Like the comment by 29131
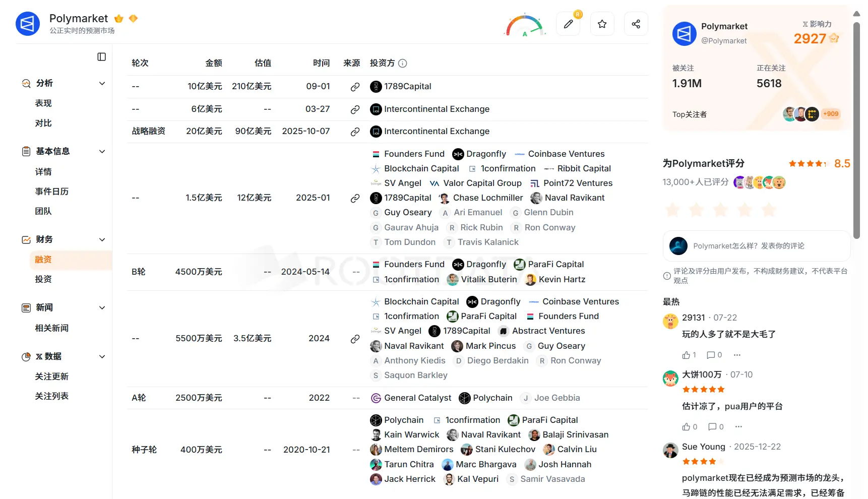Viewport: 868px width, 499px height. [x=686, y=355]
